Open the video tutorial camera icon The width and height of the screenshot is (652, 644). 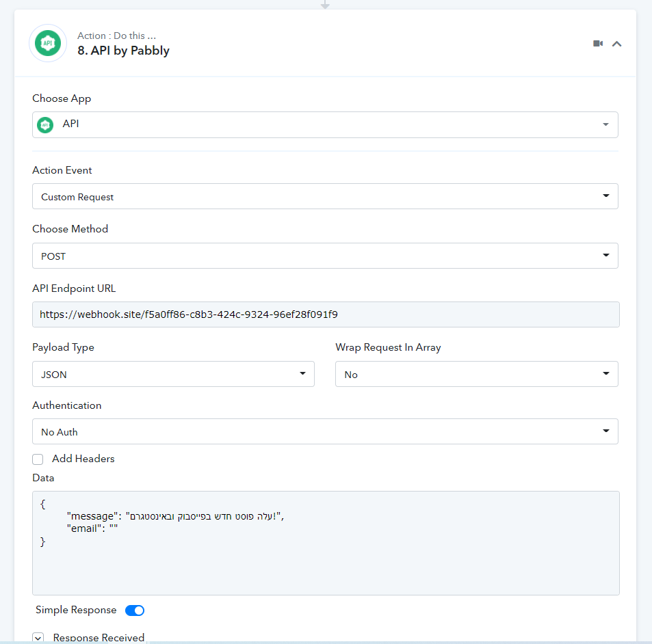coord(598,44)
